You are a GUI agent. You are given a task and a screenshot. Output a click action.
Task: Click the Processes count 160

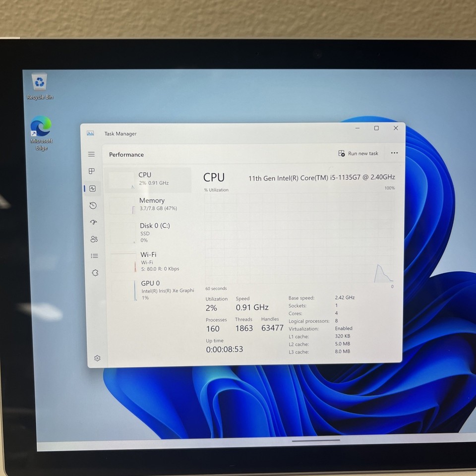213,329
